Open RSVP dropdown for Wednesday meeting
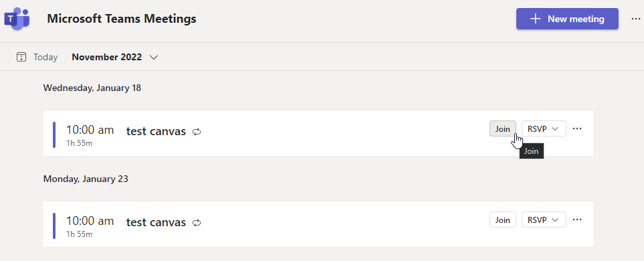The width and height of the screenshot is (644, 261). tap(544, 128)
